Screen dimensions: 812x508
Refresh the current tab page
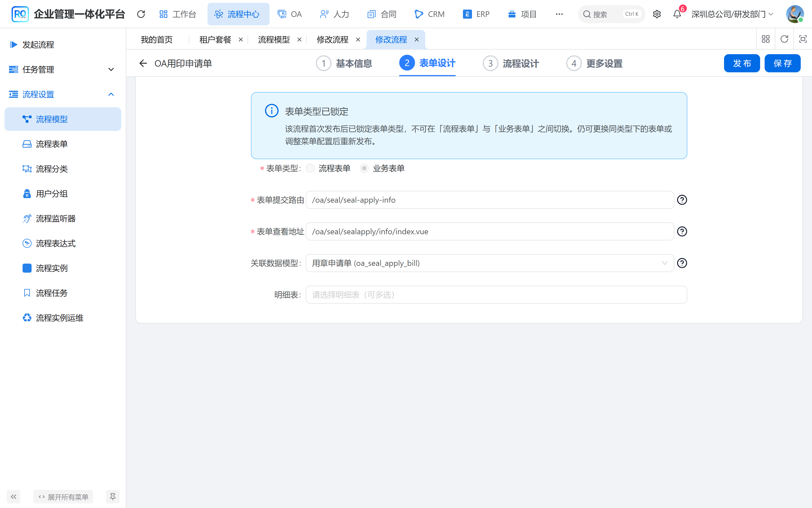[784, 39]
